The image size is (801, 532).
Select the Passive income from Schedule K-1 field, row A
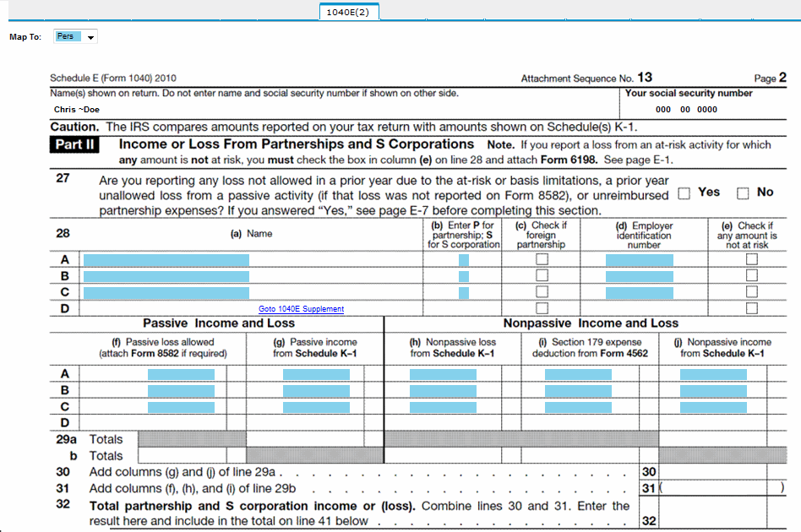pyautogui.click(x=316, y=375)
